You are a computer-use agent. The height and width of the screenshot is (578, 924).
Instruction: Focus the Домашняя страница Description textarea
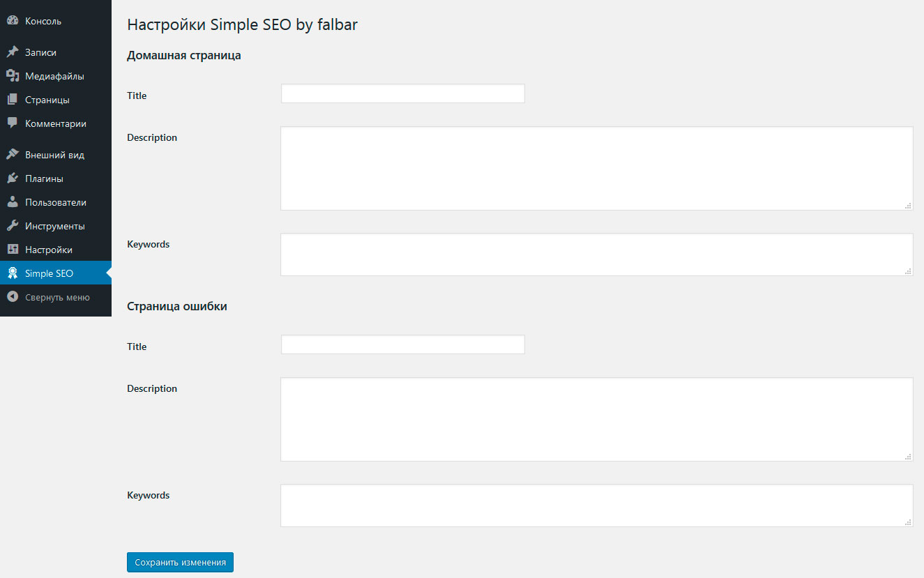click(x=596, y=168)
